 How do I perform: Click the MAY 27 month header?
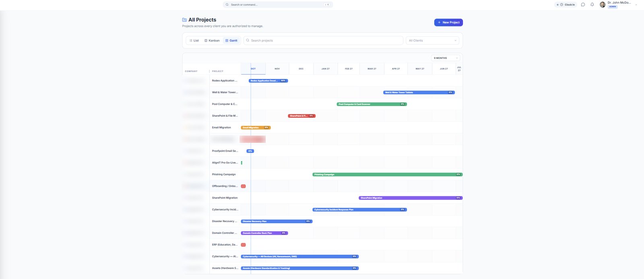click(x=420, y=69)
